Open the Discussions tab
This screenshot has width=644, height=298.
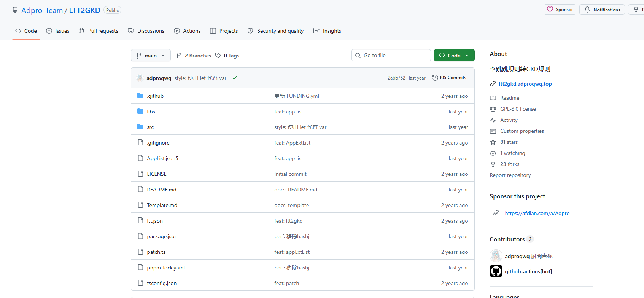pyautogui.click(x=146, y=31)
